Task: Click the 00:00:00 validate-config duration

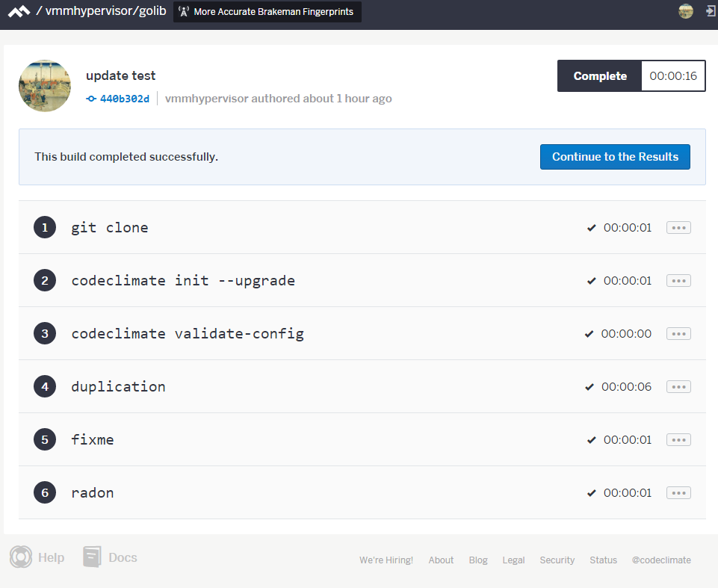Action: click(626, 334)
